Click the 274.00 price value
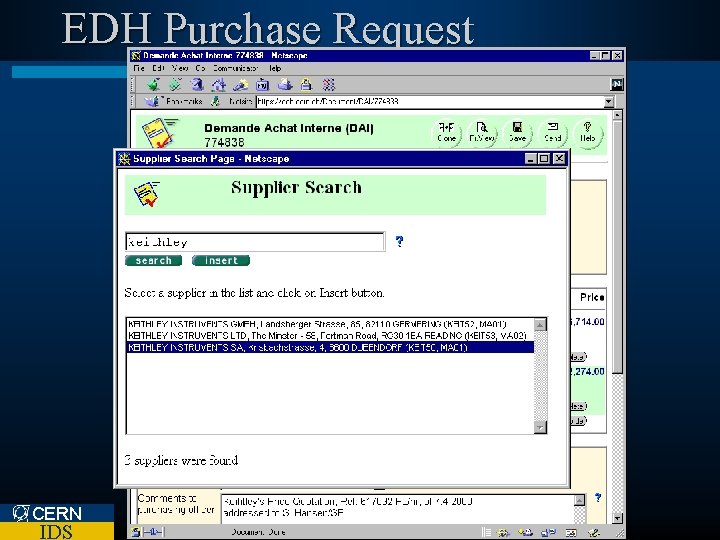 (587, 371)
